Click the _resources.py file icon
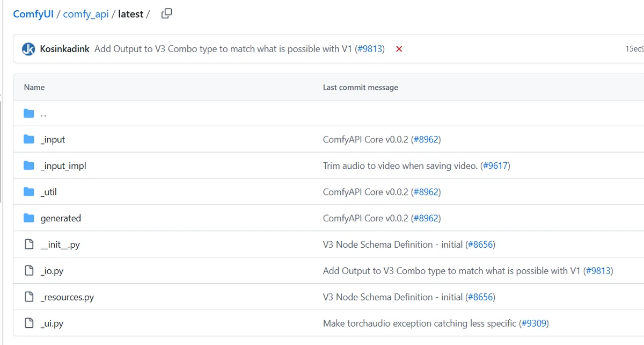Viewport: 644px width, 345px height. tap(30, 297)
